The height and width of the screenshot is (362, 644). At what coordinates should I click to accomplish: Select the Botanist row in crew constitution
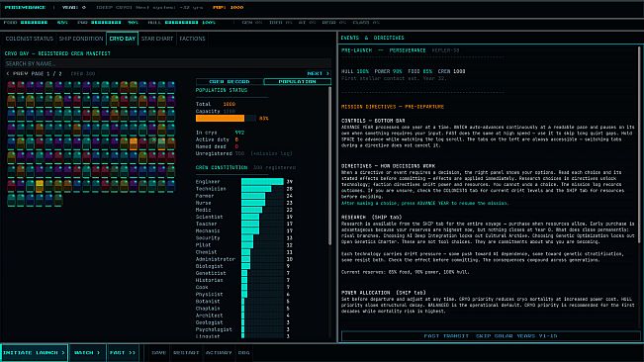tap(244, 302)
